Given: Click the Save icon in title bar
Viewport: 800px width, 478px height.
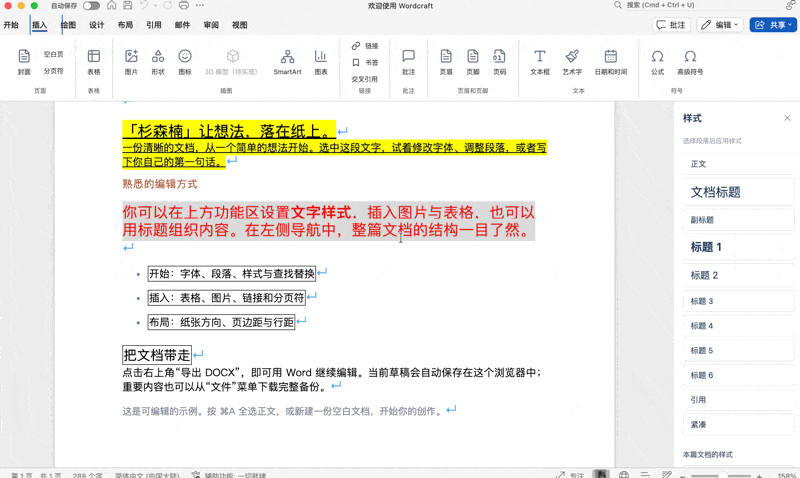Looking at the screenshot, I should (x=128, y=5).
